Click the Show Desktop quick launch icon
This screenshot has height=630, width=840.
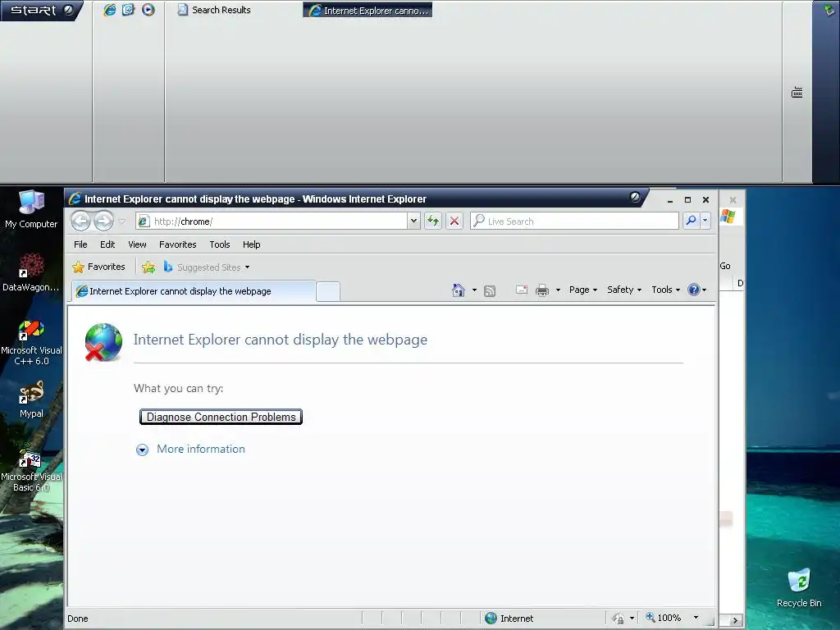(x=129, y=10)
